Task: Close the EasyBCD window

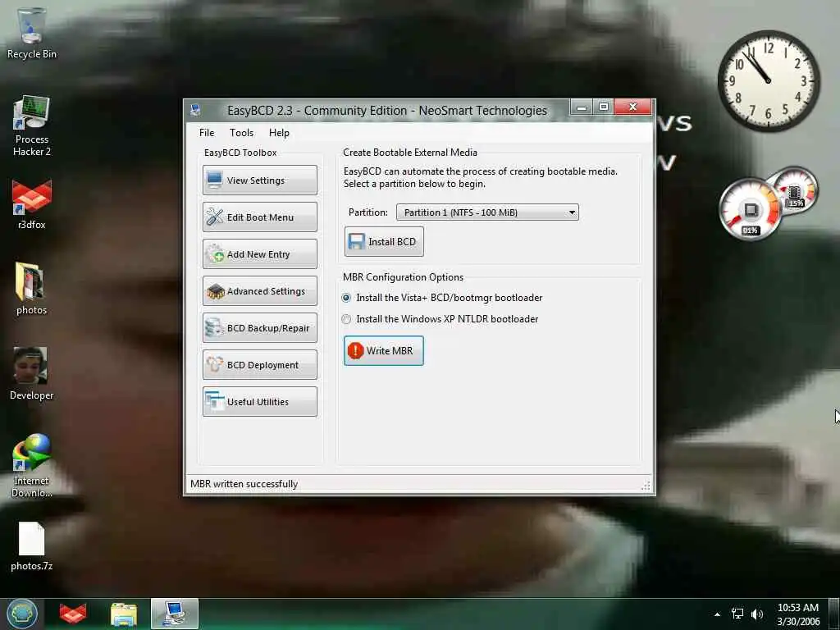Action: (632, 107)
